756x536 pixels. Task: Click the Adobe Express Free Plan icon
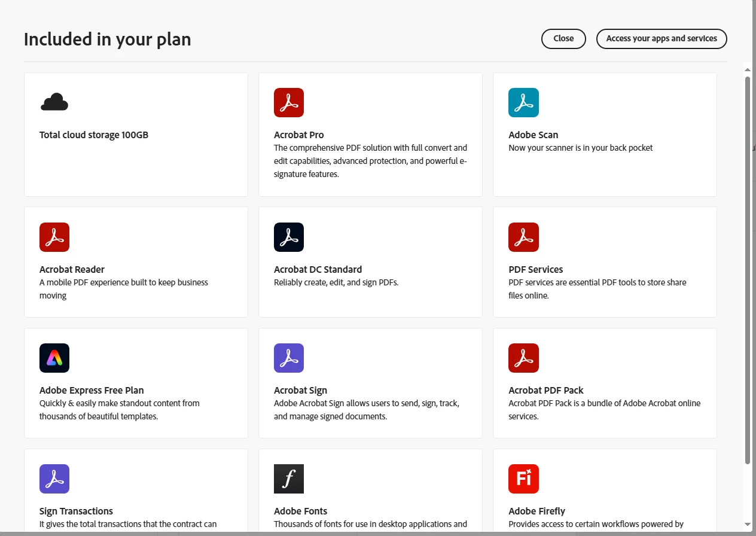[x=54, y=358]
